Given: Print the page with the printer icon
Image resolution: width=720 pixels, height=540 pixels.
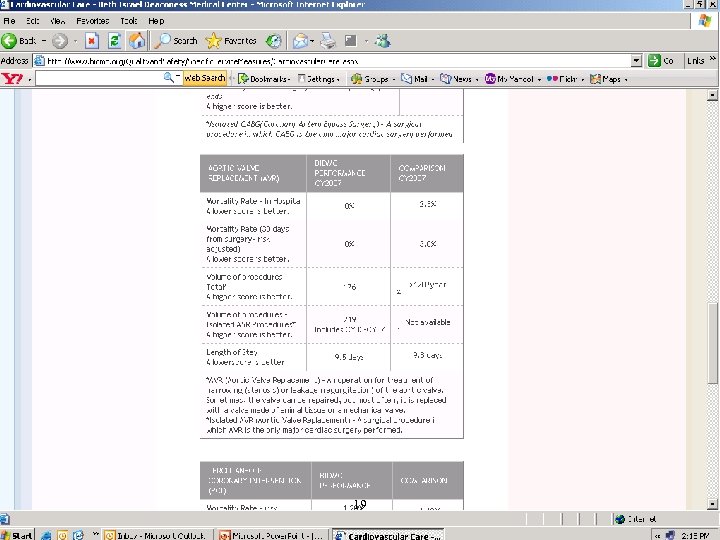Looking at the screenshot, I should [x=328, y=41].
